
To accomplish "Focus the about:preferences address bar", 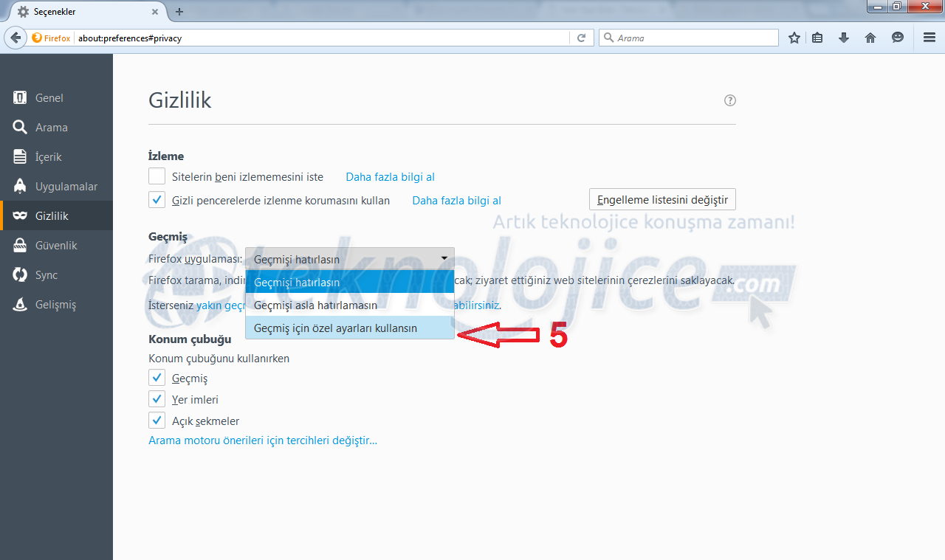I will 322,38.
